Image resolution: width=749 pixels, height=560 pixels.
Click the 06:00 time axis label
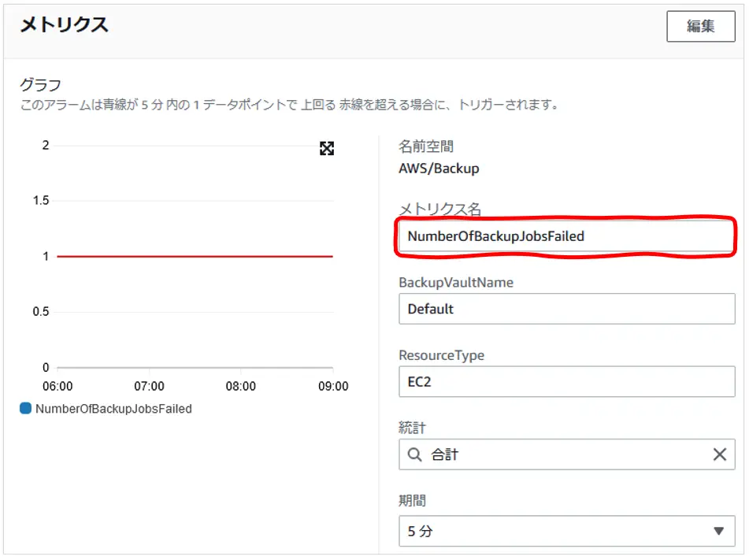[x=57, y=386]
